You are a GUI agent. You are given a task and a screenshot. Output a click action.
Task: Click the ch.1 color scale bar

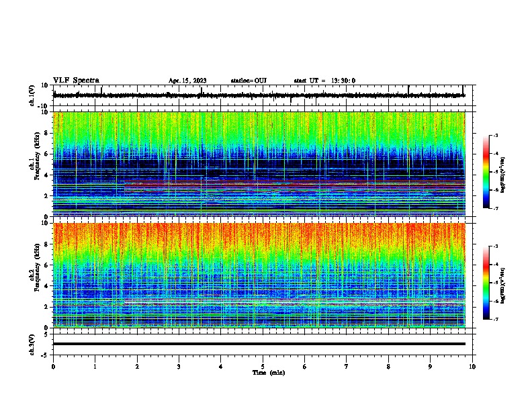click(486, 172)
